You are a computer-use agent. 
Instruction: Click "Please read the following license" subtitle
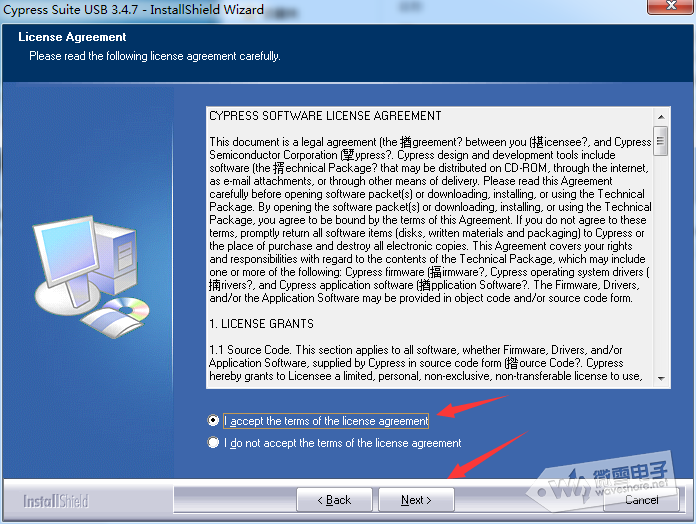coord(154,56)
